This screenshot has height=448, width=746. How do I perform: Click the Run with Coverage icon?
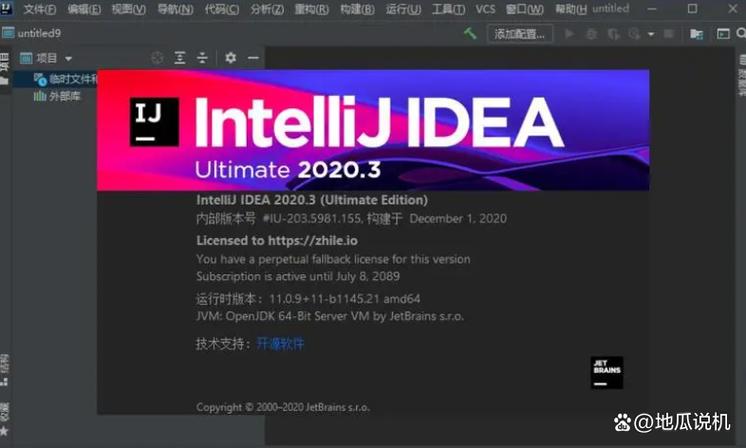point(614,34)
